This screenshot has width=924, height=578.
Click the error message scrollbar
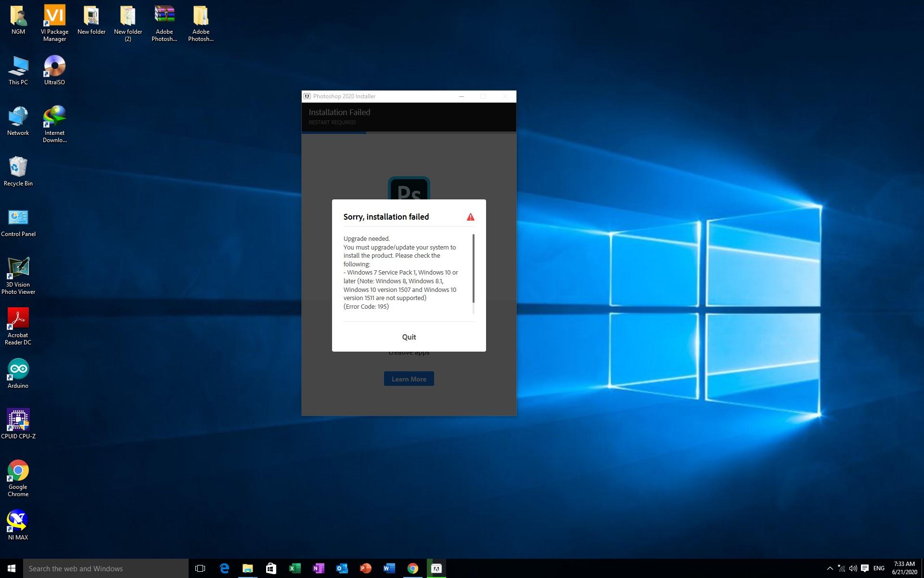[474, 268]
